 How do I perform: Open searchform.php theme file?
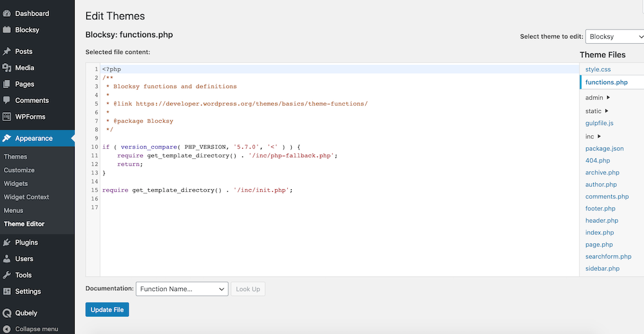(609, 256)
